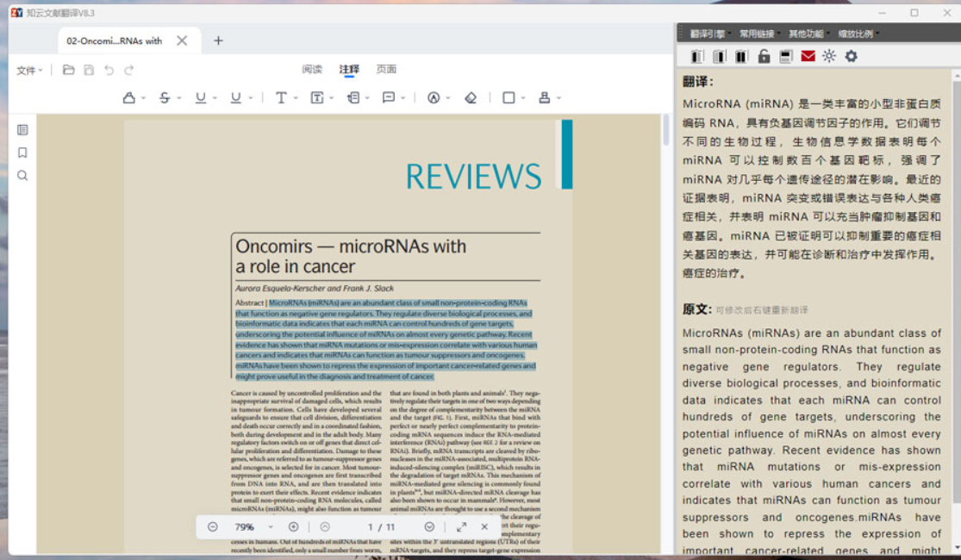The height and width of the screenshot is (560, 961).
Task: Open the bookmark panel in left sidebar
Action: click(22, 152)
